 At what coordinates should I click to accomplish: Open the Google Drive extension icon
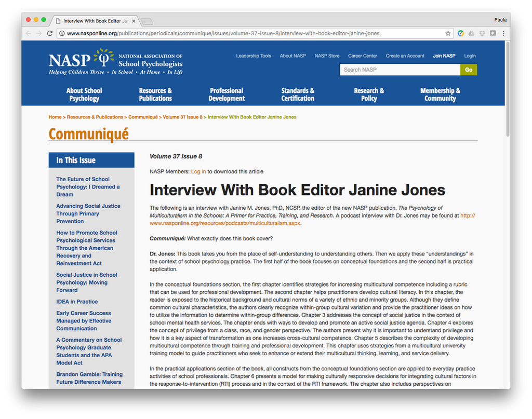tap(471, 33)
